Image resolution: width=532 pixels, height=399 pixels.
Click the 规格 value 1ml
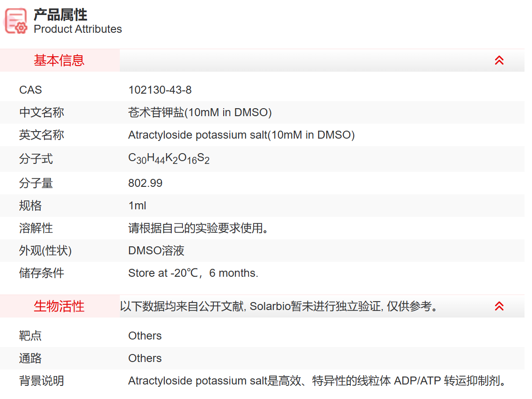138,206
